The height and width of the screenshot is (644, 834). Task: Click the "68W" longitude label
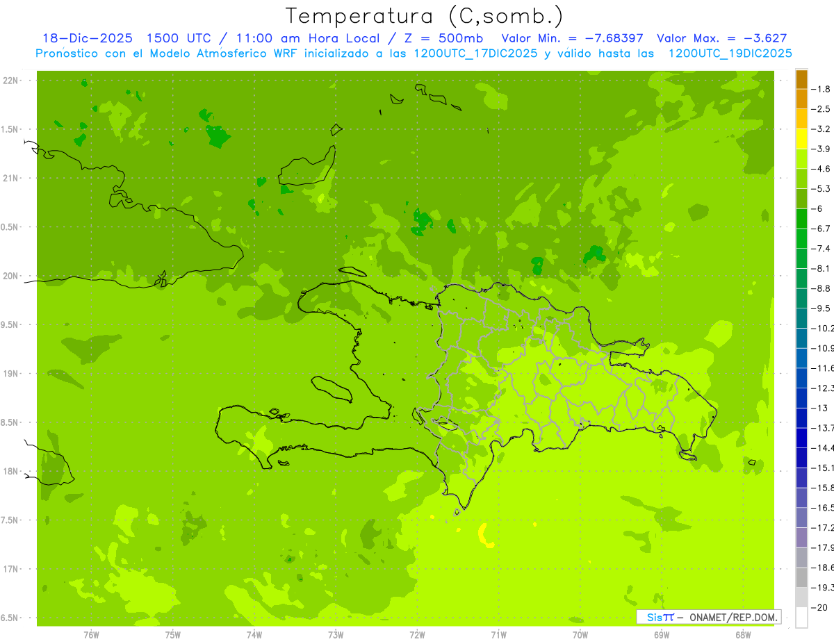(743, 635)
